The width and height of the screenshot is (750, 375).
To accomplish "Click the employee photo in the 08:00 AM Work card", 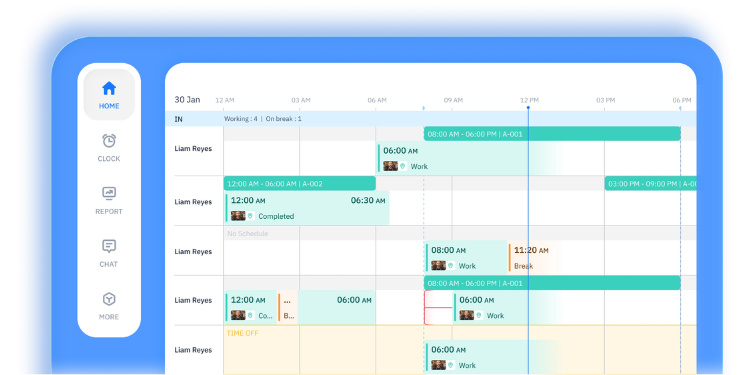I will click(x=439, y=266).
